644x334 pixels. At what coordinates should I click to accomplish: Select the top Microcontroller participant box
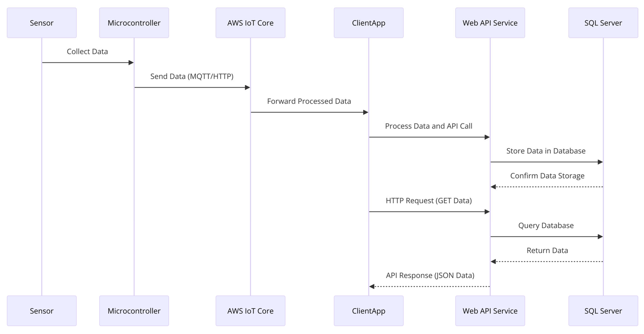click(x=134, y=23)
